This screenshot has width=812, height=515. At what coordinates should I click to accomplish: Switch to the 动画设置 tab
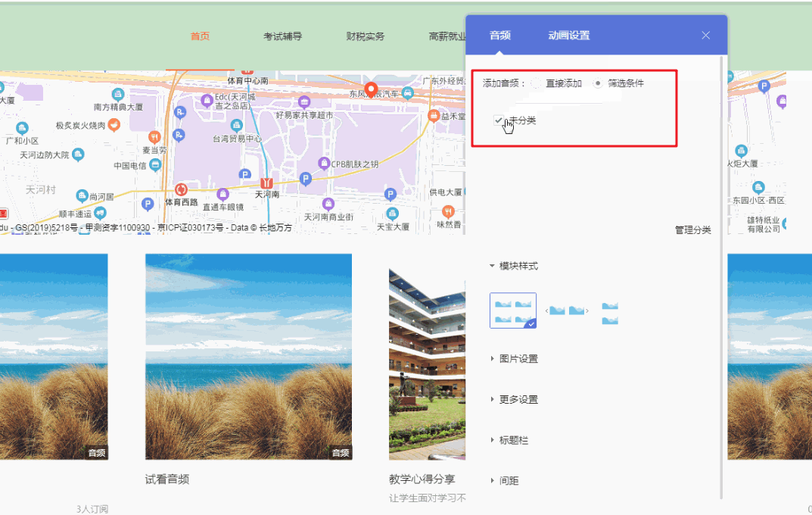tap(568, 36)
